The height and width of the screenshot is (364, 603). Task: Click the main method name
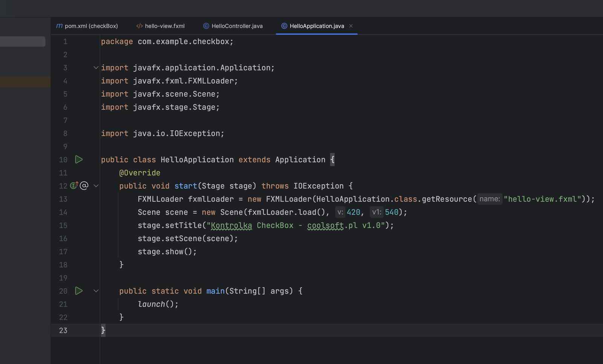[216, 291]
